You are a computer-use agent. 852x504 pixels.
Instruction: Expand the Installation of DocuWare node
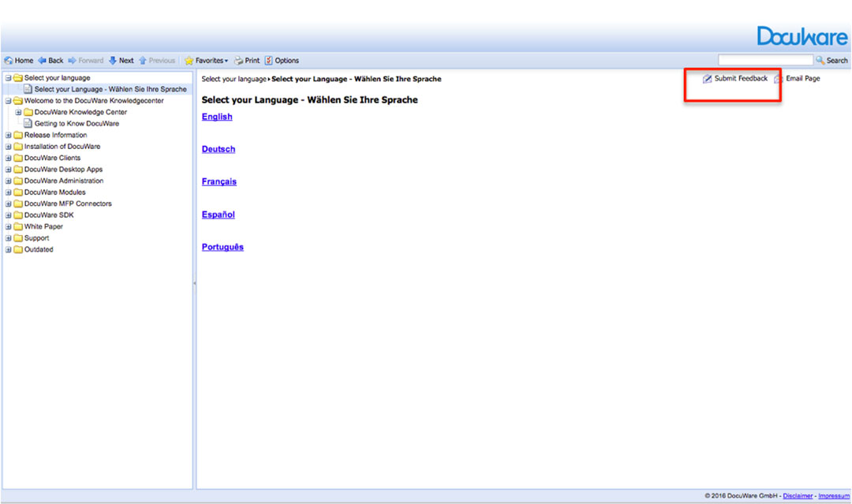click(8, 146)
